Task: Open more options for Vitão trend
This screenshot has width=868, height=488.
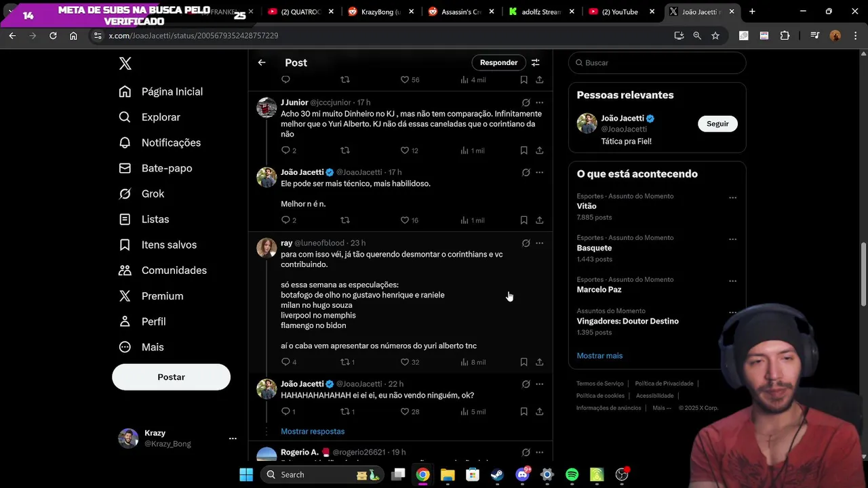Action: tap(732, 198)
